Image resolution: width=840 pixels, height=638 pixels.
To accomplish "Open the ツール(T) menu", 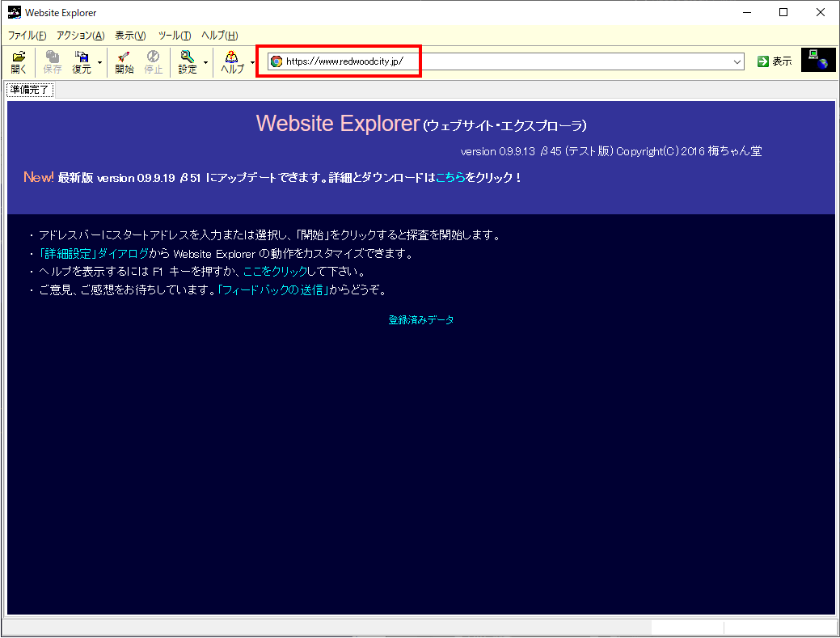I will click(x=175, y=36).
